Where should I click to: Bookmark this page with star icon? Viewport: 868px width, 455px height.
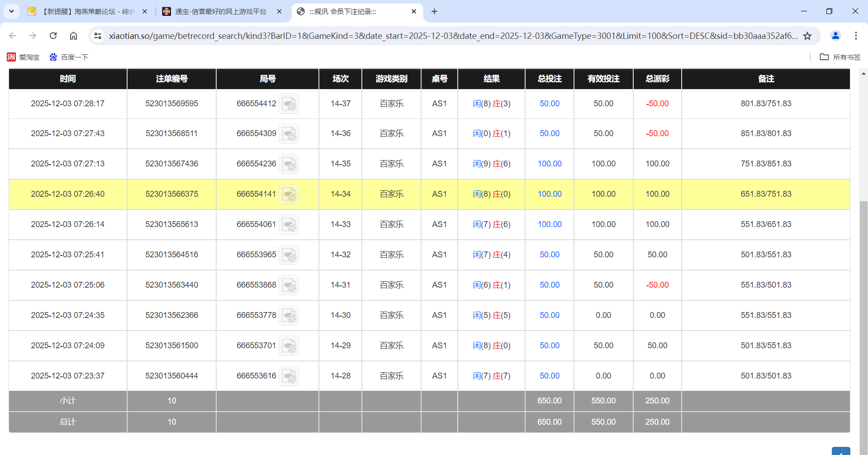pos(807,36)
